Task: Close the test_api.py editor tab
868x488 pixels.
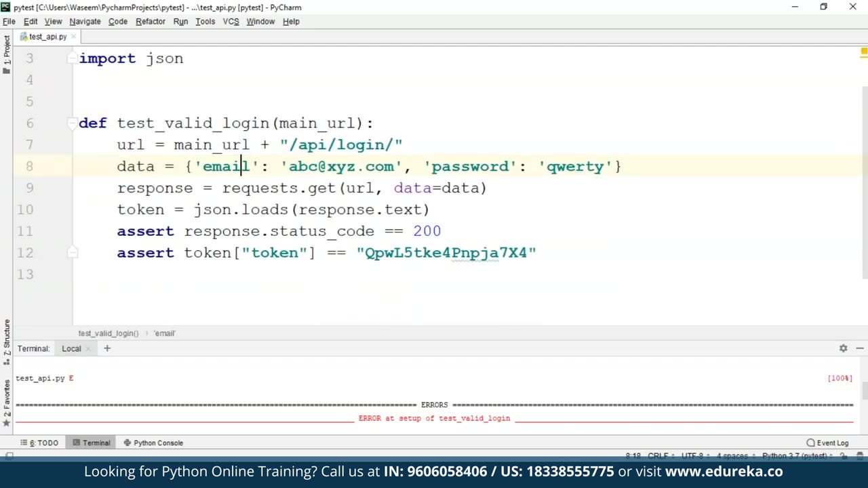Action: [x=73, y=37]
